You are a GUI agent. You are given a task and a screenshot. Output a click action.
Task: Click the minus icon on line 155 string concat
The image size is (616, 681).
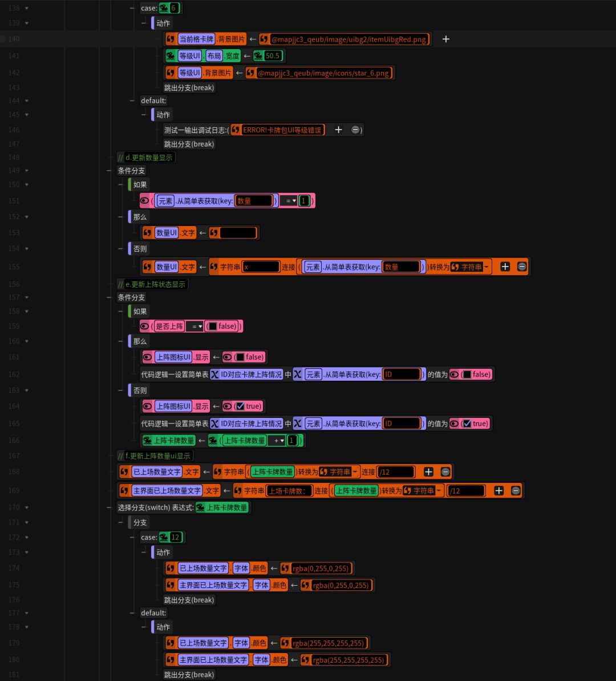[522, 267]
